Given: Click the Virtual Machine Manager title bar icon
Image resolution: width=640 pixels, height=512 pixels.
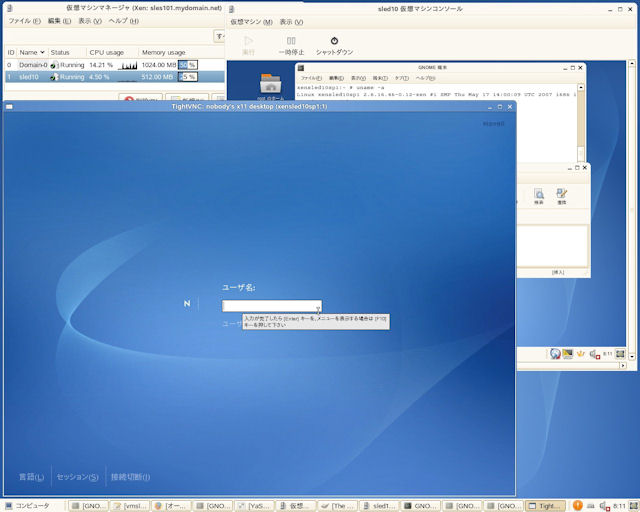Looking at the screenshot, I should 9,8.
